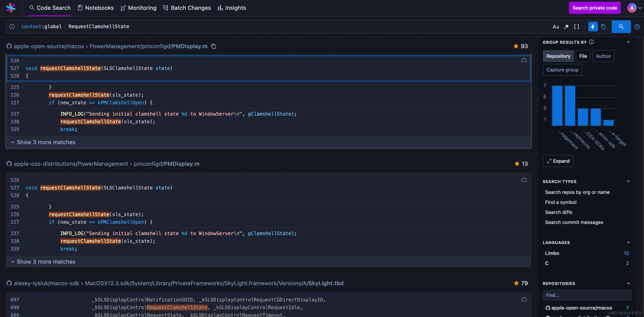Image resolution: width=644 pixels, height=317 pixels.
Task: Toggle the regular expression search option
Action: pyautogui.click(x=566, y=26)
